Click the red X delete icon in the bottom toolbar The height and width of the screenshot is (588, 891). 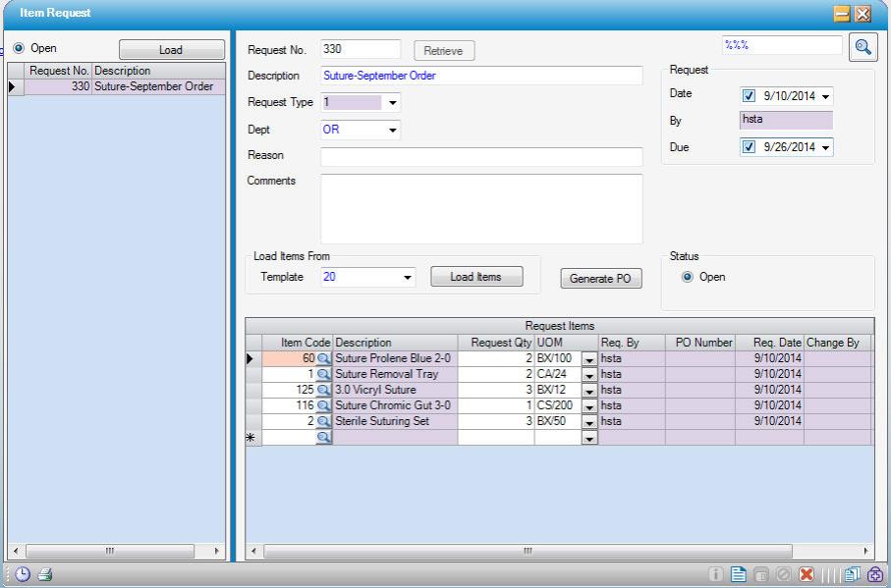point(807,576)
